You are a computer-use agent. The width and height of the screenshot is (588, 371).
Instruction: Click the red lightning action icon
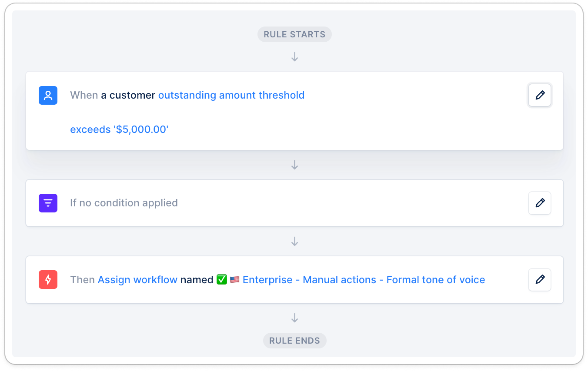click(x=48, y=280)
